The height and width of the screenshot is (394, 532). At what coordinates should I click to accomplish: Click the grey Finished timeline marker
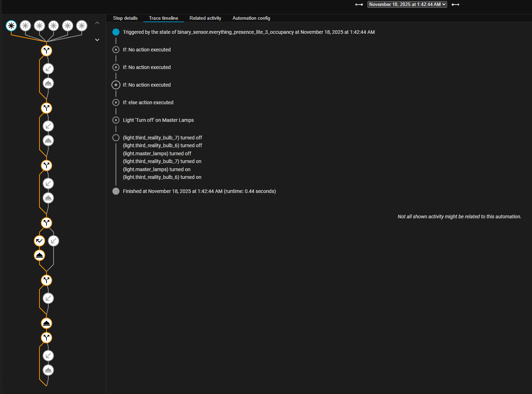point(116,191)
